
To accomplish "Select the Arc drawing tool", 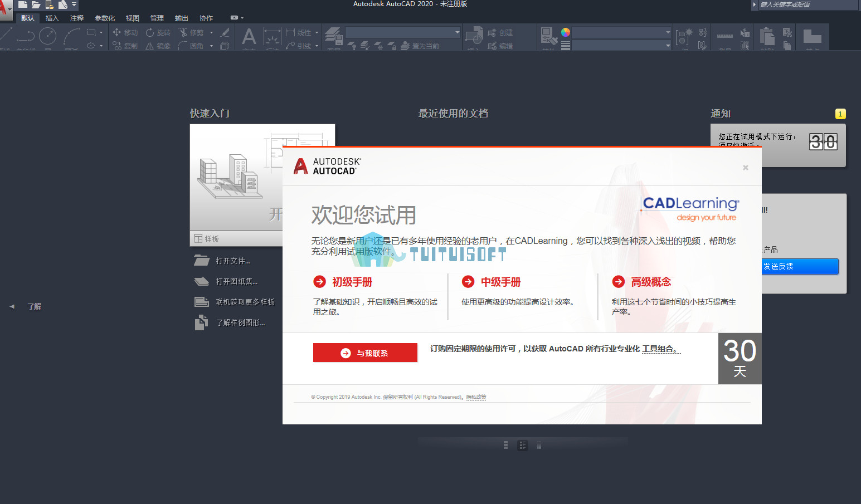I will click(72, 36).
